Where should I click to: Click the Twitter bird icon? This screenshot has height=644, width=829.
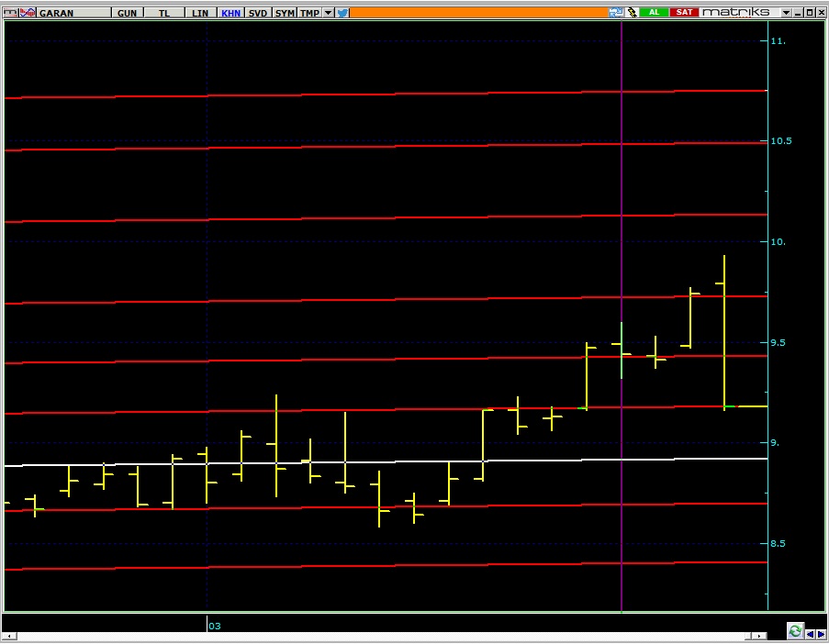342,13
